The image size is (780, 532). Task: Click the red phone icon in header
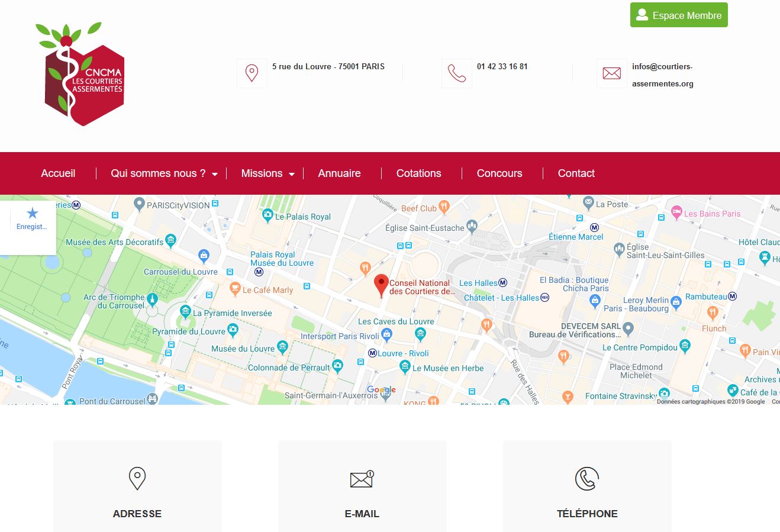click(456, 73)
